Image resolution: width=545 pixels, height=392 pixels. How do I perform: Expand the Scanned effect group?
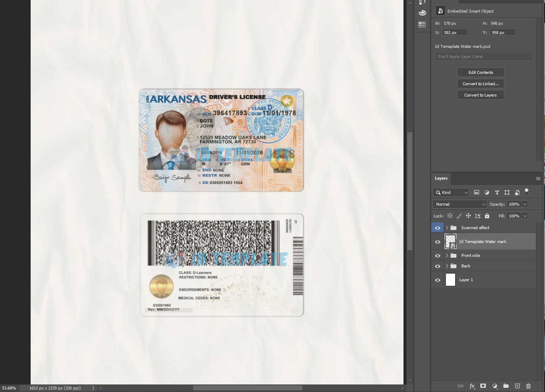447,227
